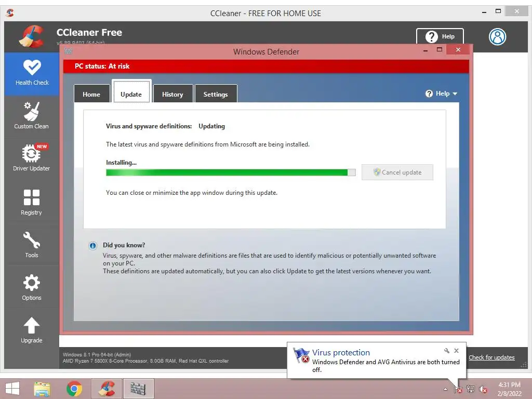Dismiss the Virus protection notification

pyautogui.click(x=456, y=351)
